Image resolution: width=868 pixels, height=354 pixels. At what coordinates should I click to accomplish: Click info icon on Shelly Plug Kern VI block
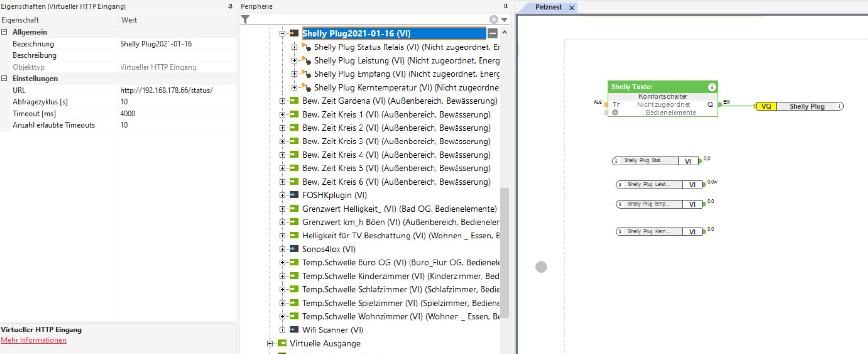coord(620,232)
